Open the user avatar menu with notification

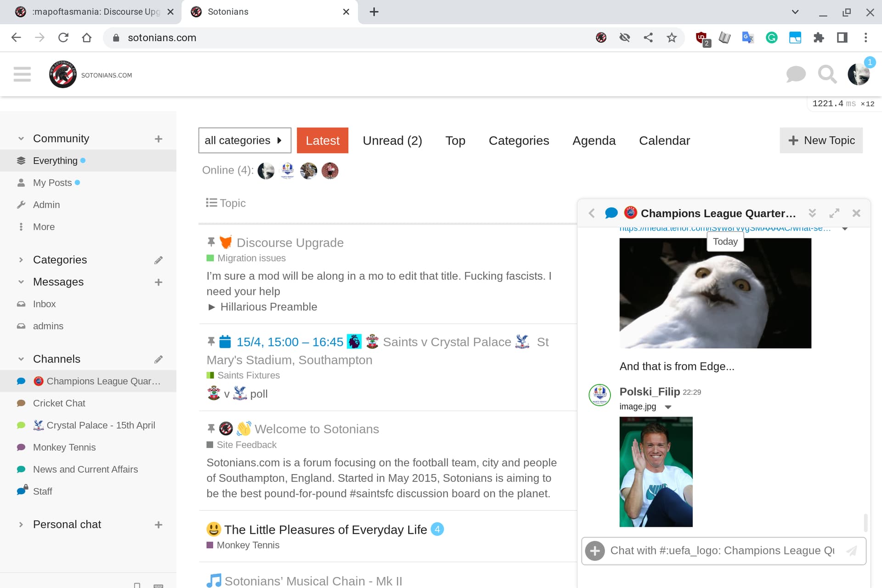point(859,74)
